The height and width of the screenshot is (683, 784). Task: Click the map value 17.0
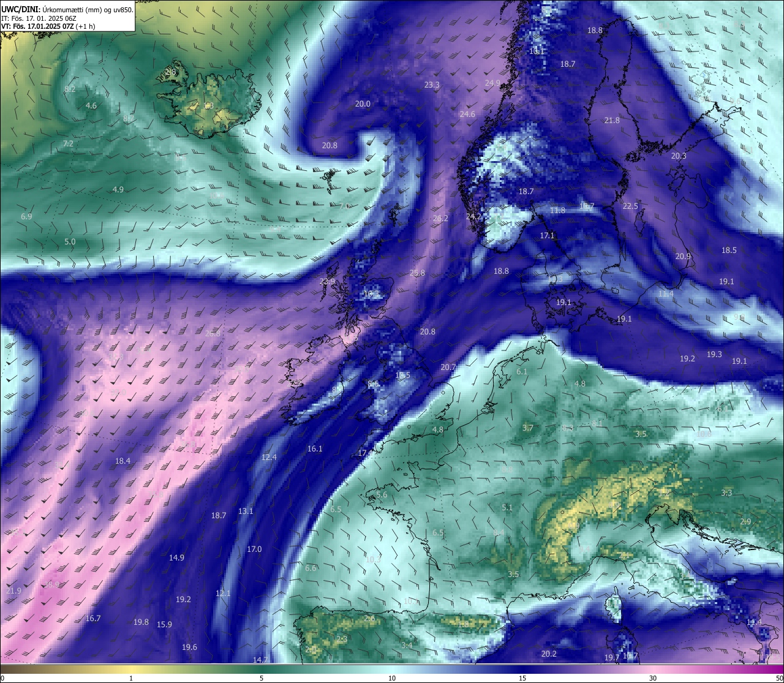pos(254,549)
